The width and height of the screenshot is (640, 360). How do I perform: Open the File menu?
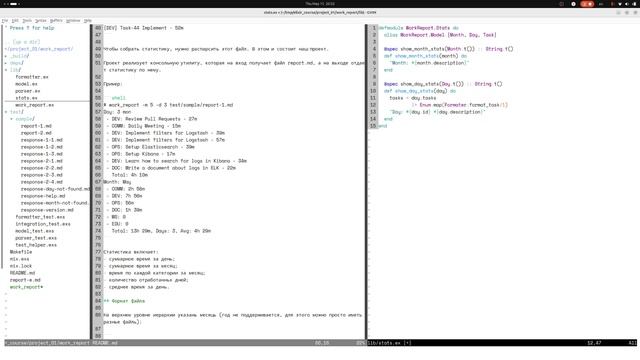pyautogui.click(x=5, y=20)
